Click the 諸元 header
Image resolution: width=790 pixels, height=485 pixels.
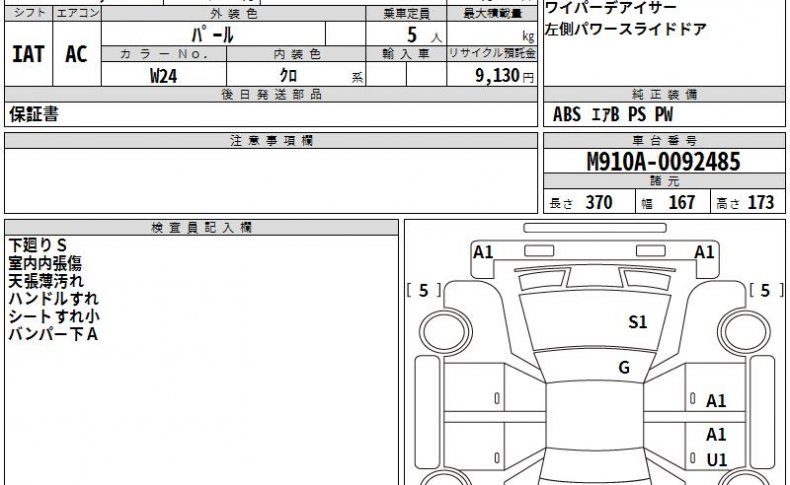tap(664, 181)
